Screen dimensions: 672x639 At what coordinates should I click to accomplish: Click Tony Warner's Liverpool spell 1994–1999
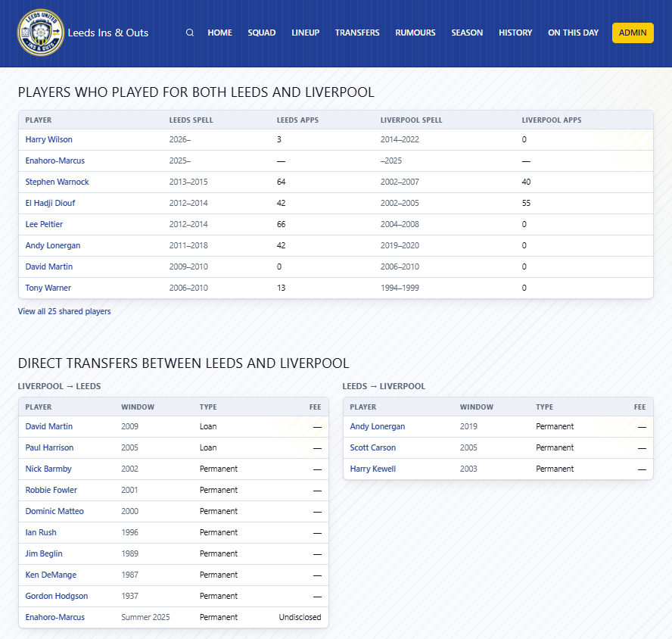(x=400, y=288)
